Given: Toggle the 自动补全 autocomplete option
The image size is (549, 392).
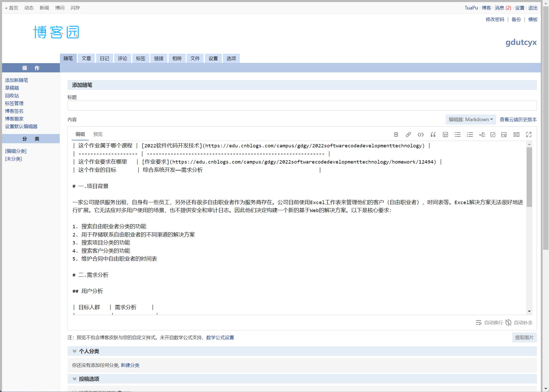Looking at the screenshot, I should [x=519, y=323].
